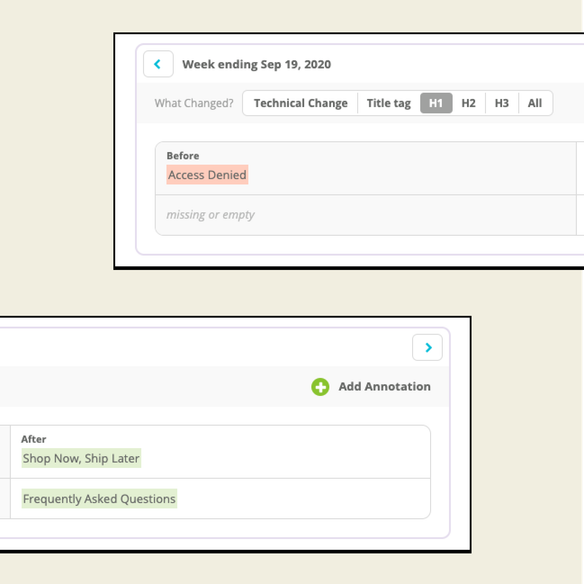
Task: Switch to the H3 filter
Action: click(x=502, y=103)
